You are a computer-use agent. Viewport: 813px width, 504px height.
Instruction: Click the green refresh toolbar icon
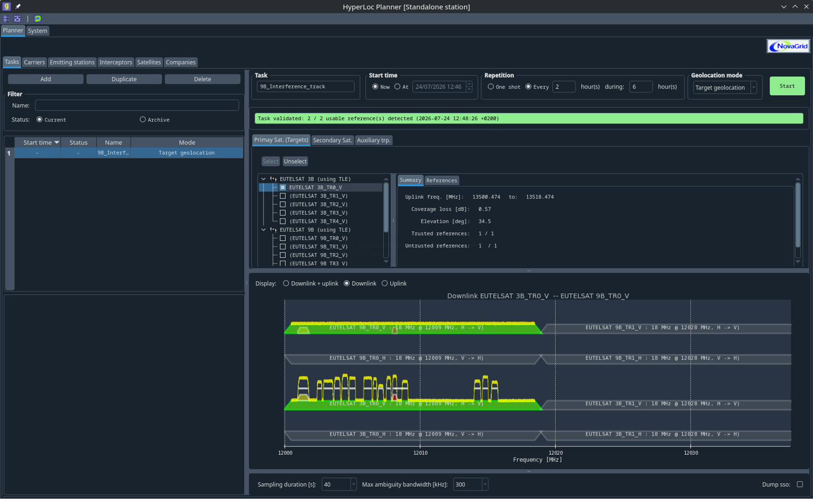(x=38, y=19)
